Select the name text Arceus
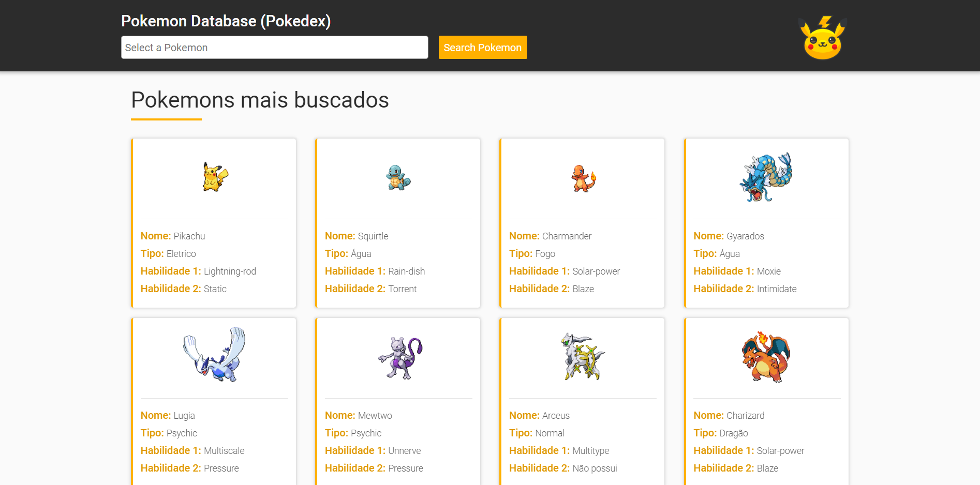Screen dimensions: 980x485 (556, 416)
